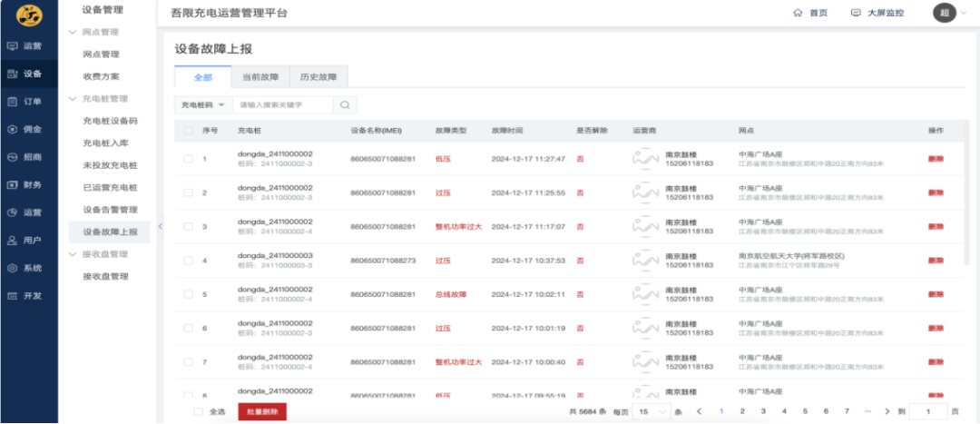The height and width of the screenshot is (424, 980).
Task: Check the checkbox for row 6
Action: click(188, 328)
